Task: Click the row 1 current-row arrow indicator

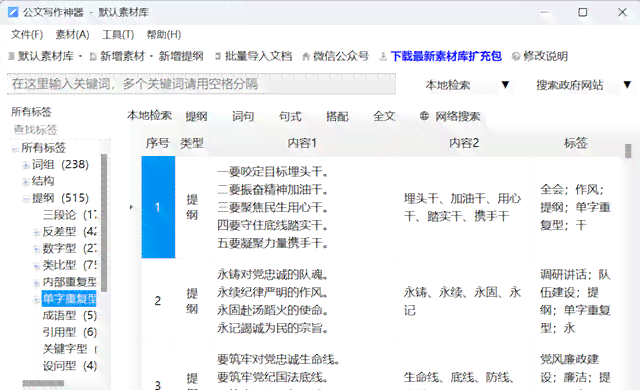Action: 131,207
